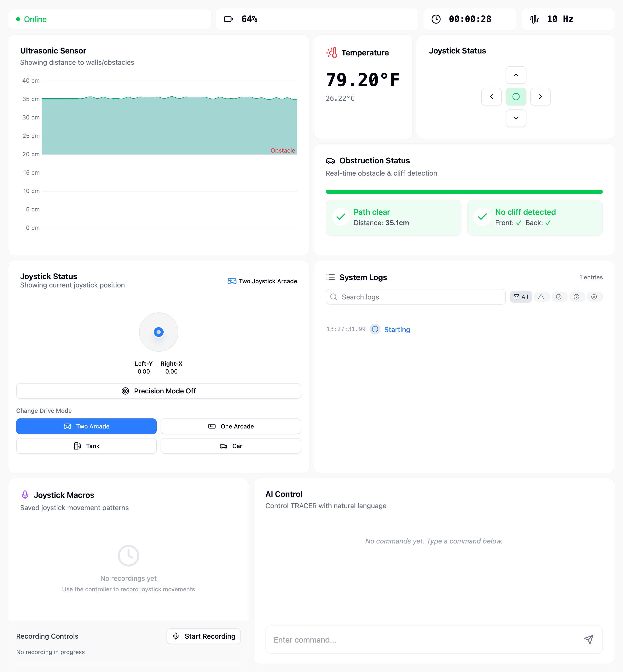Click the Search logs input field
Image resolution: width=623 pixels, height=672 pixels.
tap(416, 297)
